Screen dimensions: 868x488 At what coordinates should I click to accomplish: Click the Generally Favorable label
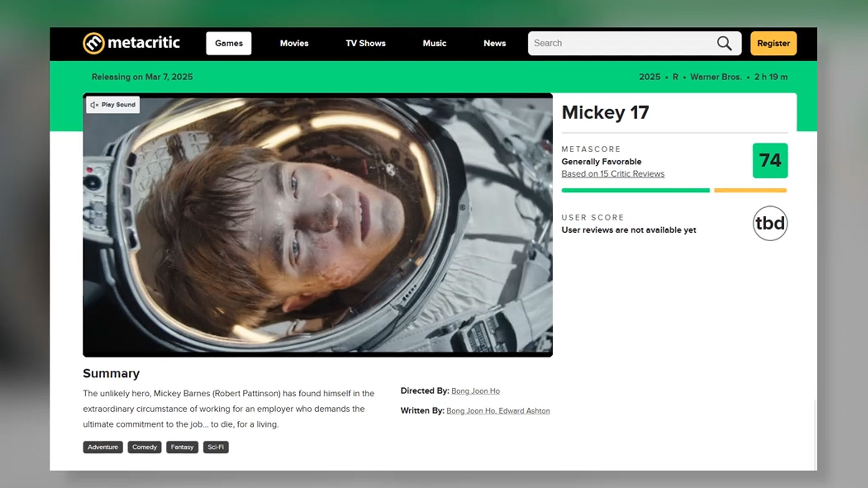pyautogui.click(x=601, y=162)
